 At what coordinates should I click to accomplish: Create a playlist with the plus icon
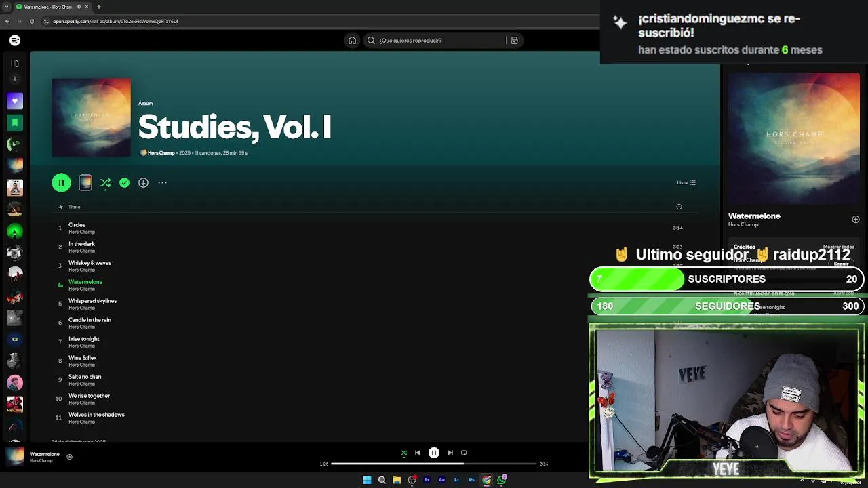[x=15, y=79]
